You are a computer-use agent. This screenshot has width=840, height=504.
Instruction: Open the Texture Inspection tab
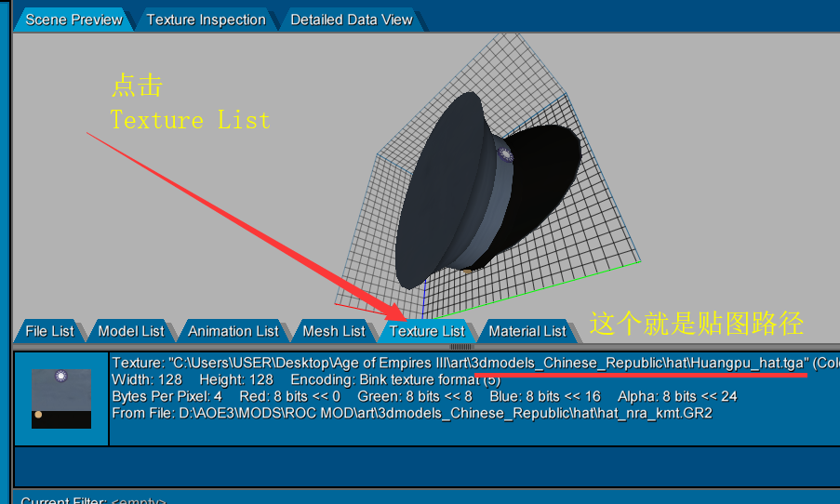[206, 20]
